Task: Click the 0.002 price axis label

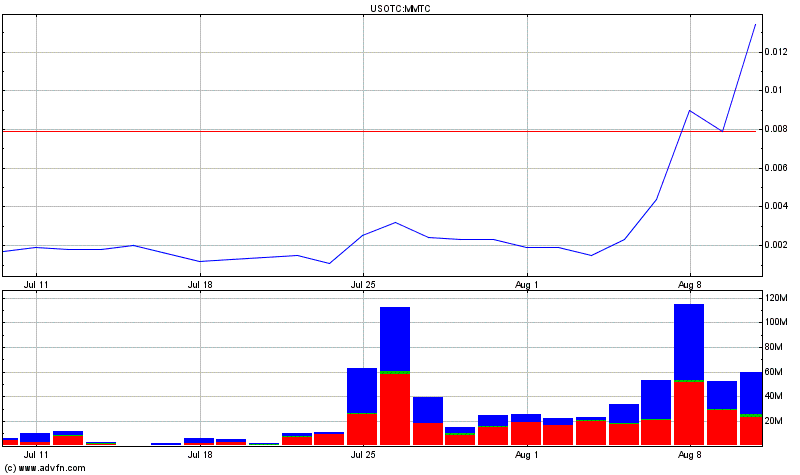Action: [776, 245]
